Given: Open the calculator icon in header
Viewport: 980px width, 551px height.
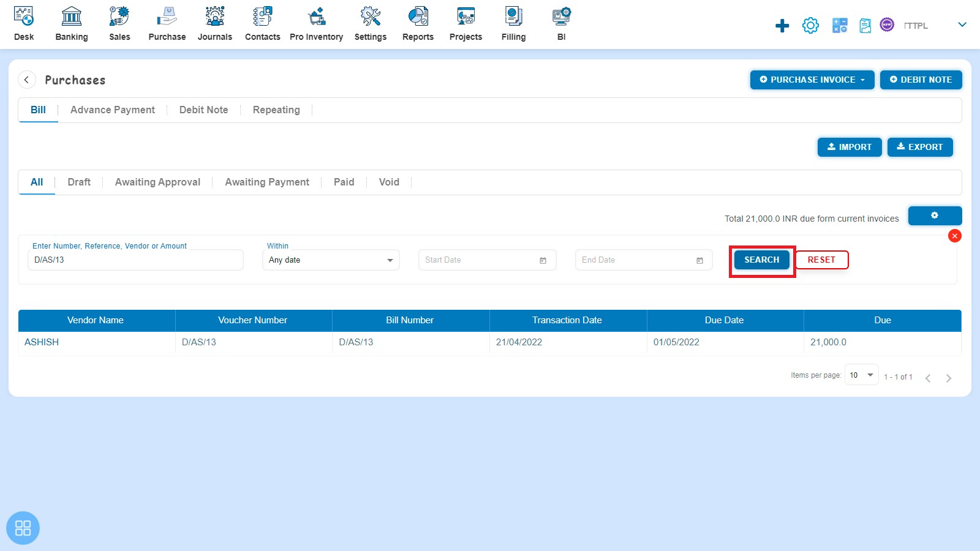Looking at the screenshot, I should point(840,26).
